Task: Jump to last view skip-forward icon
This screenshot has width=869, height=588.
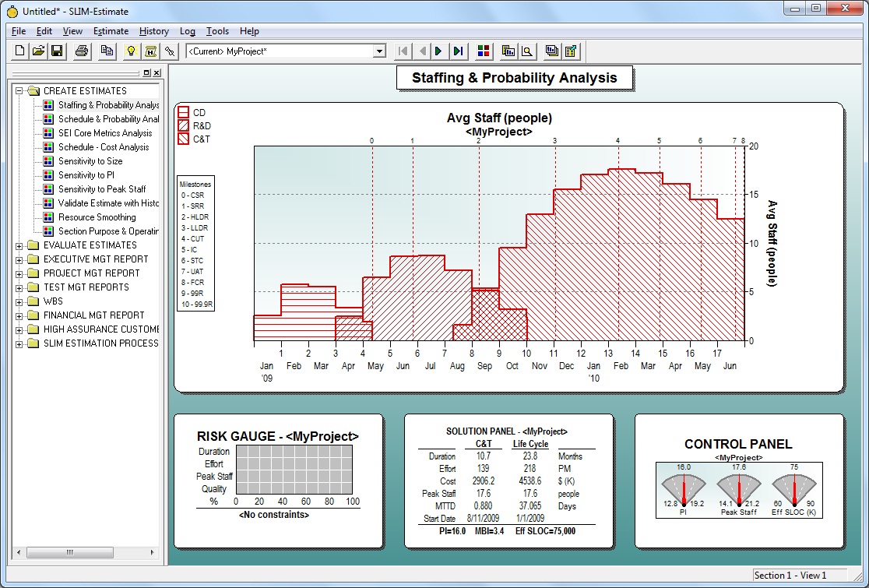Action: pyautogui.click(x=459, y=51)
